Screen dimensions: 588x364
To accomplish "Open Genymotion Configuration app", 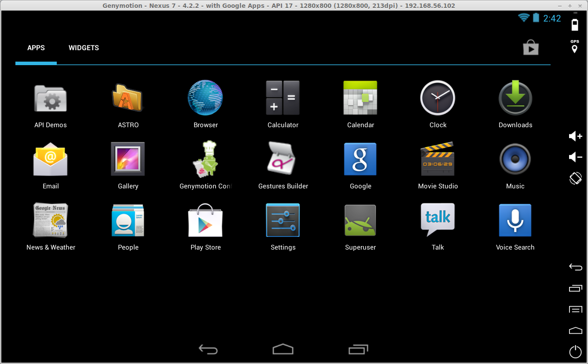I will (x=206, y=159).
